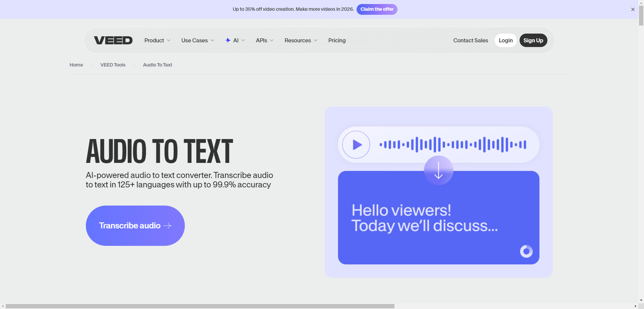Click the arrow icon inside Transcribe audio button
644x309 pixels.
[168, 225]
